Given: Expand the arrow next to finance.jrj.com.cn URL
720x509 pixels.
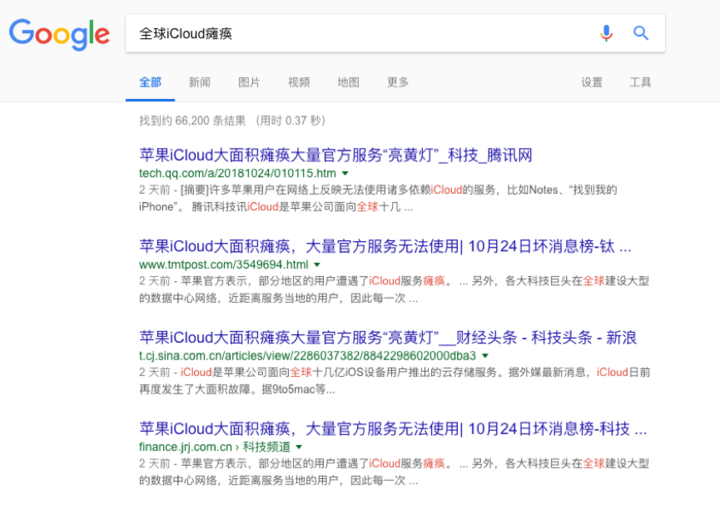Looking at the screenshot, I should coord(299,447).
